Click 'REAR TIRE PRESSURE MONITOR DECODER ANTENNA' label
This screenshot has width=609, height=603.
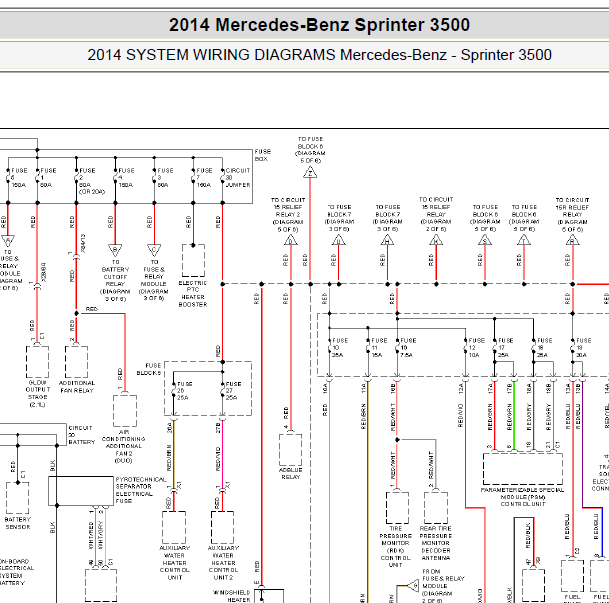(435, 543)
